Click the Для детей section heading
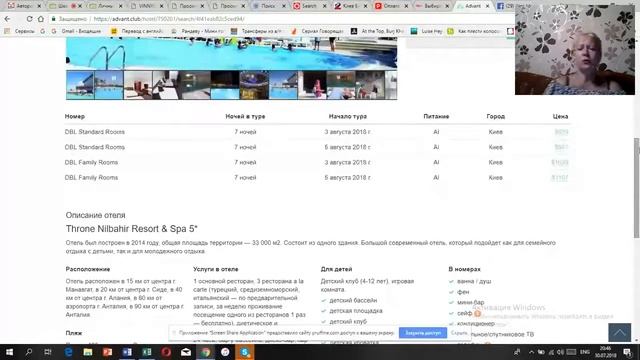Image resolution: width=640 pixels, height=360 pixels. tap(336, 269)
